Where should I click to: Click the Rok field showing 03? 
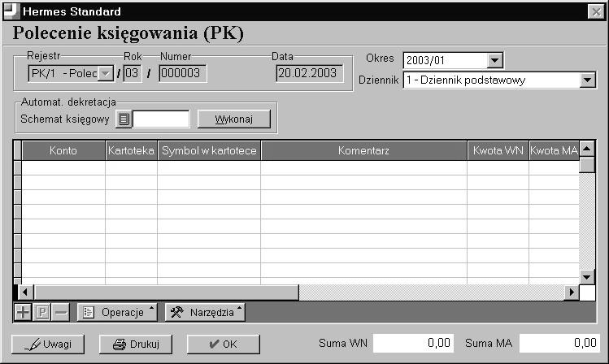132,73
